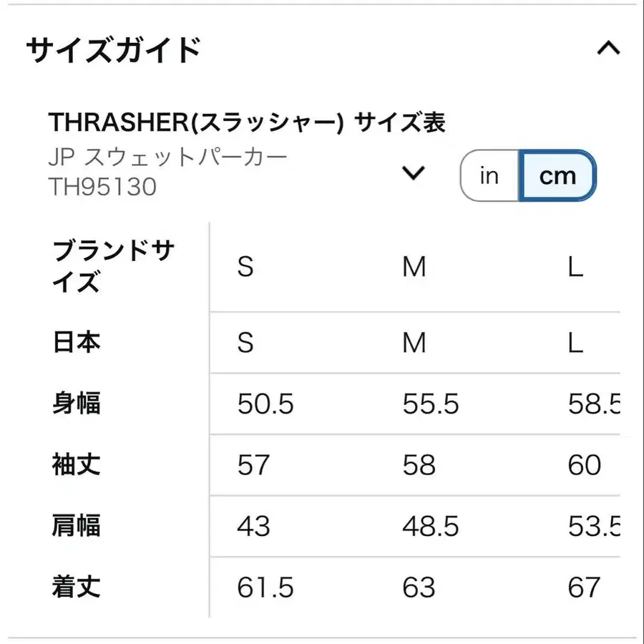Viewport: 644px width, 644px height.
Task: Select the L size column header
Action: coord(577,268)
